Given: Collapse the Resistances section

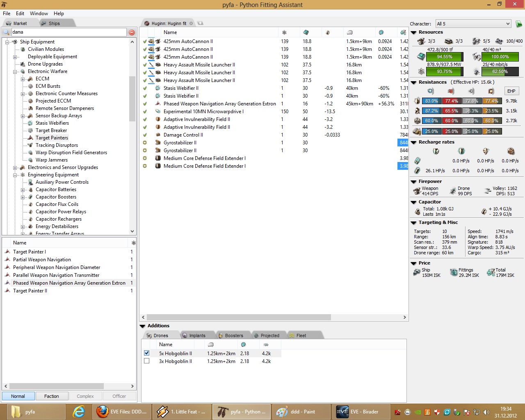Looking at the screenshot, I should (413, 82).
